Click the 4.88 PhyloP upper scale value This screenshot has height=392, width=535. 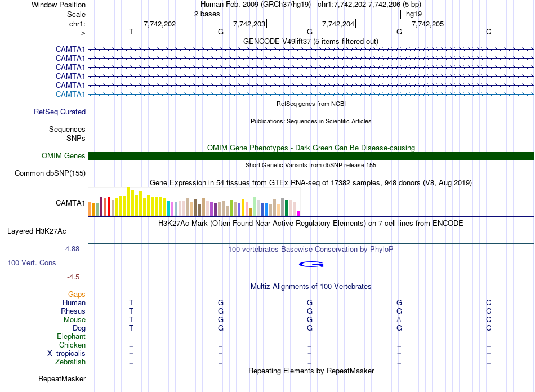(x=72, y=249)
